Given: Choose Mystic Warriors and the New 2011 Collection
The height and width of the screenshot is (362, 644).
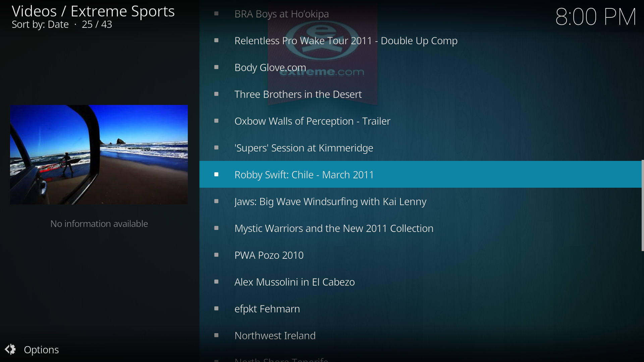Looking at the screenshot, I should pos(334,228).
